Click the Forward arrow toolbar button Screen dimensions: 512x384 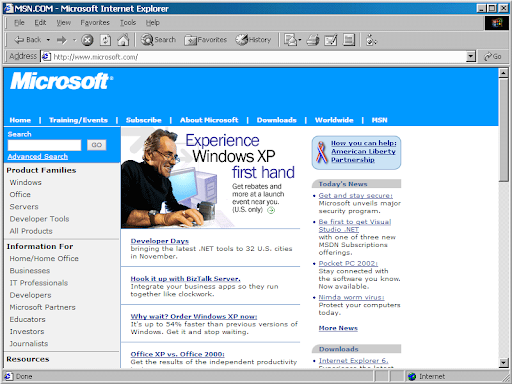pyautogui.click(x=62, y=40)
